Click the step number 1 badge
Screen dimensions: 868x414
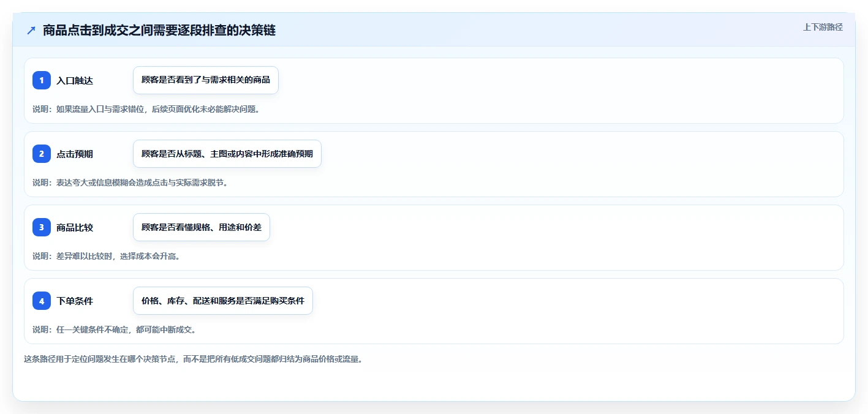coord(42,80)
